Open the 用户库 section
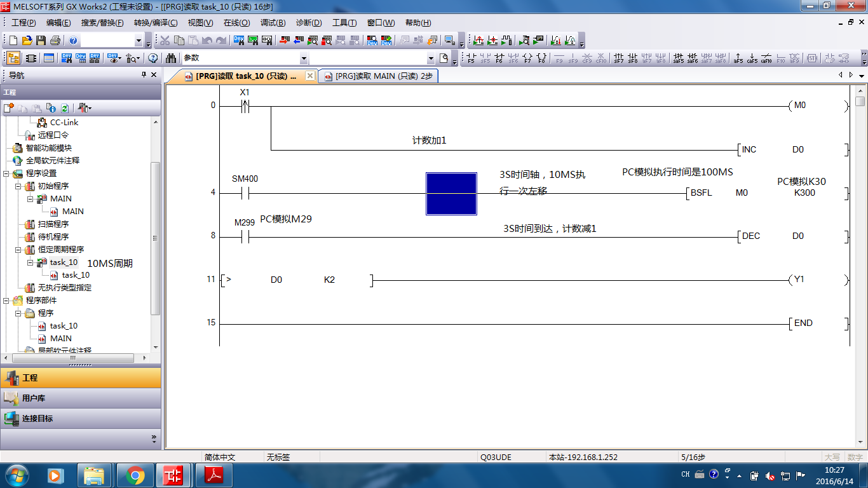The height and width of the screenshot is (488, 868). [33, 398]
